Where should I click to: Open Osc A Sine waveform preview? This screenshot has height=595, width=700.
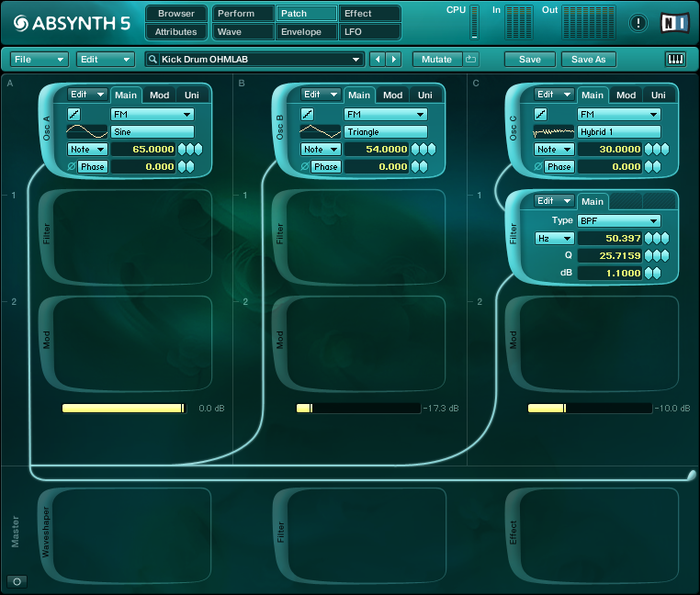coord(87,131)
